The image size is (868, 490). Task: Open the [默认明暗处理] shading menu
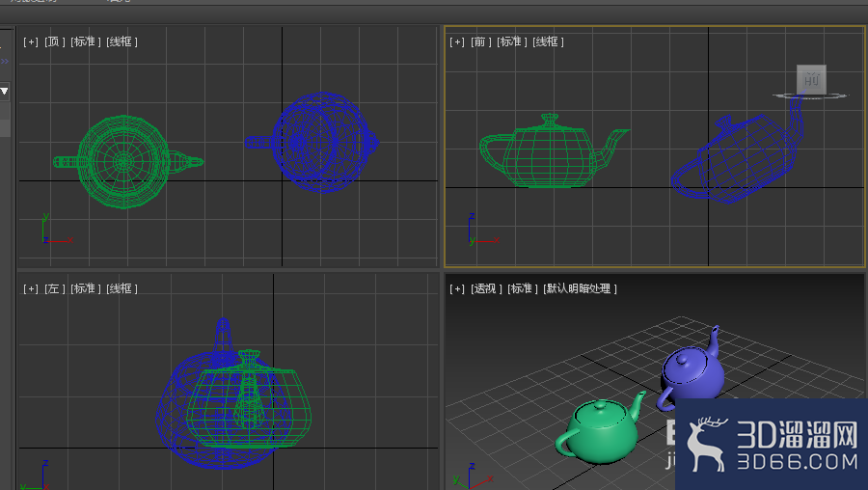click(x=581, y=288)
